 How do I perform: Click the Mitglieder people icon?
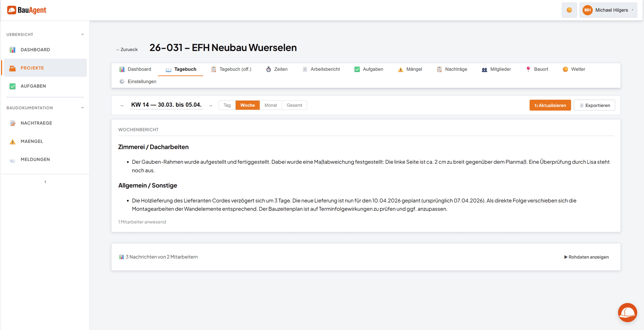point(484,69)
